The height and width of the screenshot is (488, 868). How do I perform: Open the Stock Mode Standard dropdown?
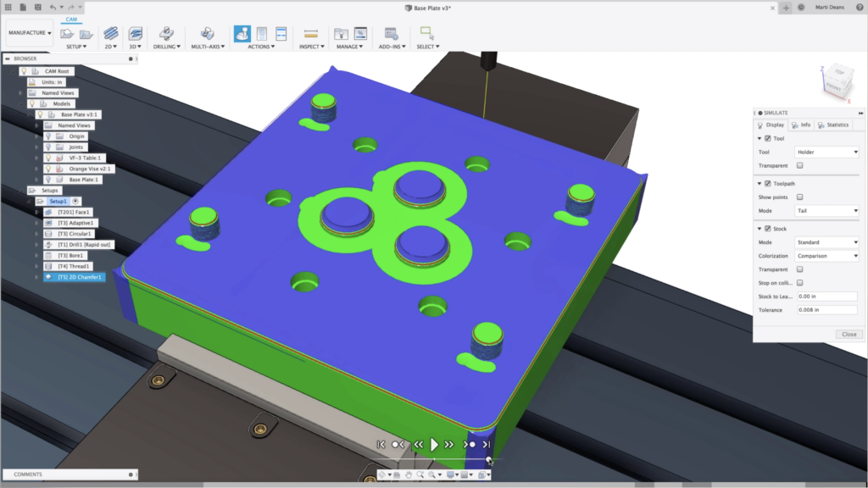click(x=827, y=242)
